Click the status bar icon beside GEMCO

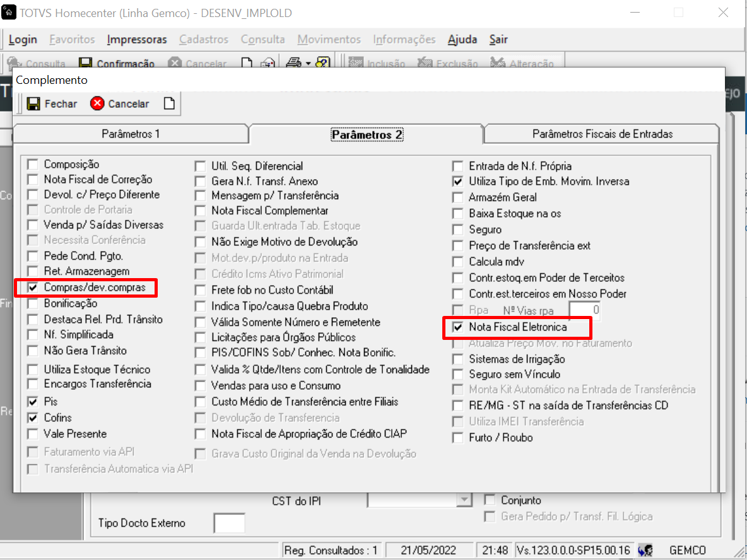pyautogui.click(x=645, y=550)
